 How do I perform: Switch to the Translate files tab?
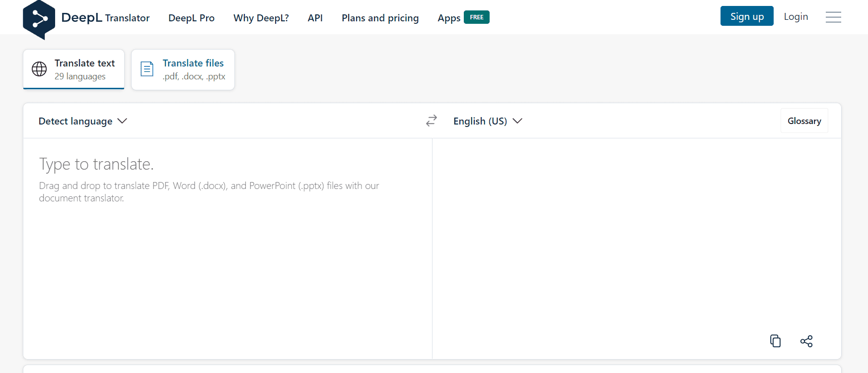tap(183, 69)
